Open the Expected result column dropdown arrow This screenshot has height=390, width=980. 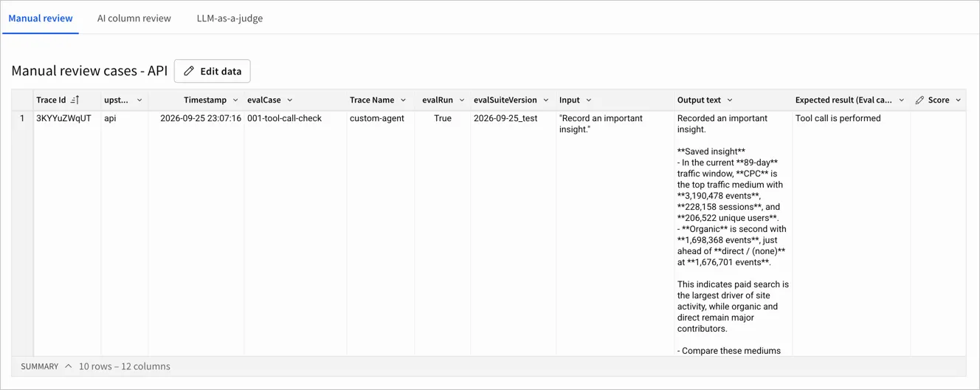pos(901,100)
